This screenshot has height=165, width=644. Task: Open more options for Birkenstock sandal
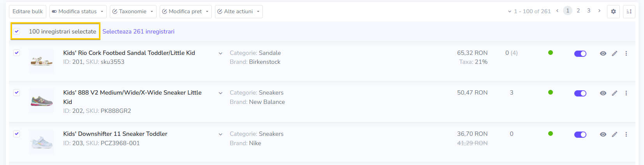[626, 54]
